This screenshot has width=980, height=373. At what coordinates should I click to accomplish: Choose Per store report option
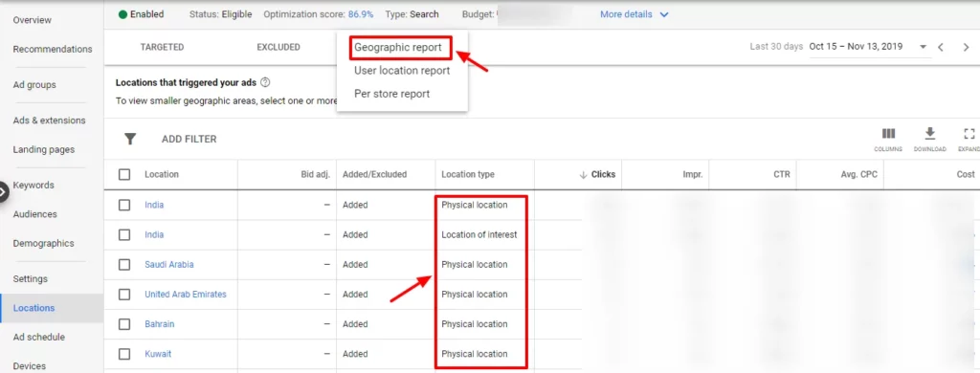pyautogui.click(x=391, y=94)
